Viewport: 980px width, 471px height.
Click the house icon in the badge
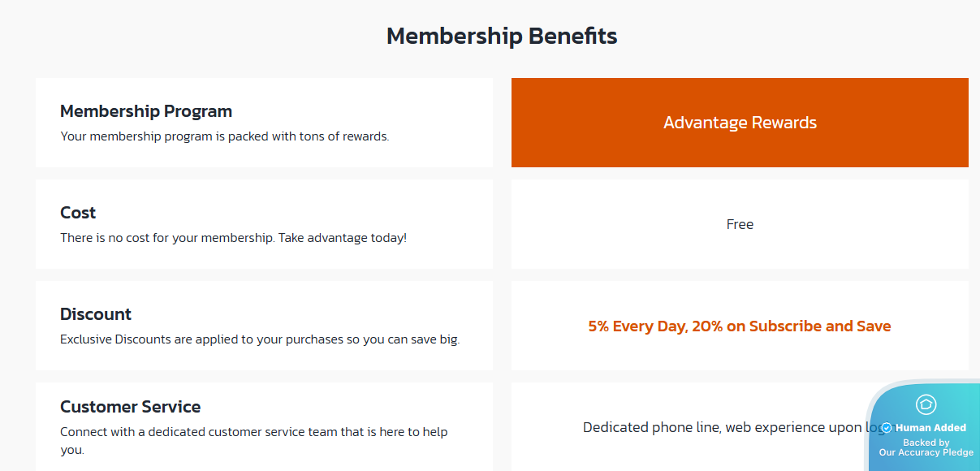[x=926, y=404]
